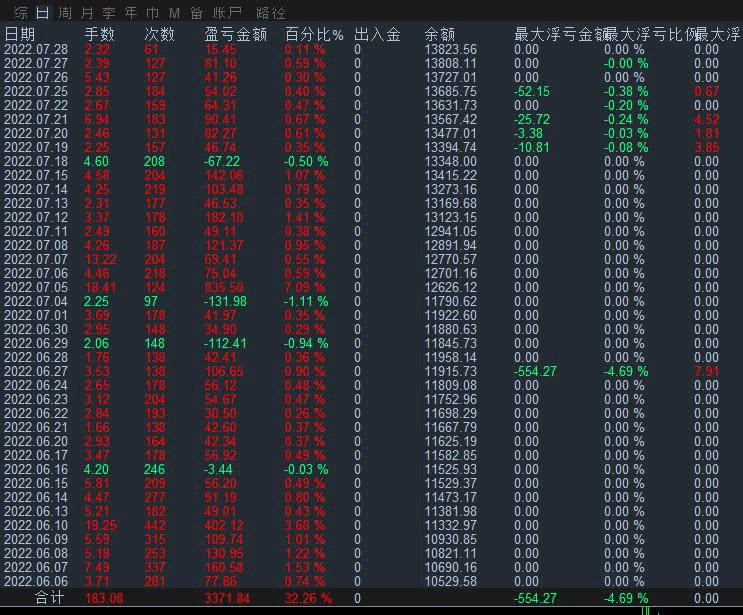Open the 币 currency tab
Screen dimensions: 743x615
coord(151,13)
